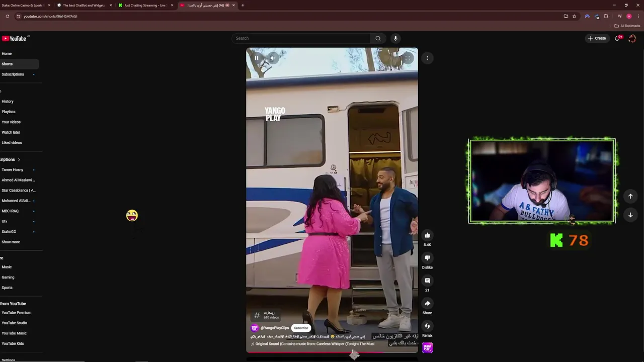
Task: Seek using the red Short progress bar
Action: click(x=332, y=352)
